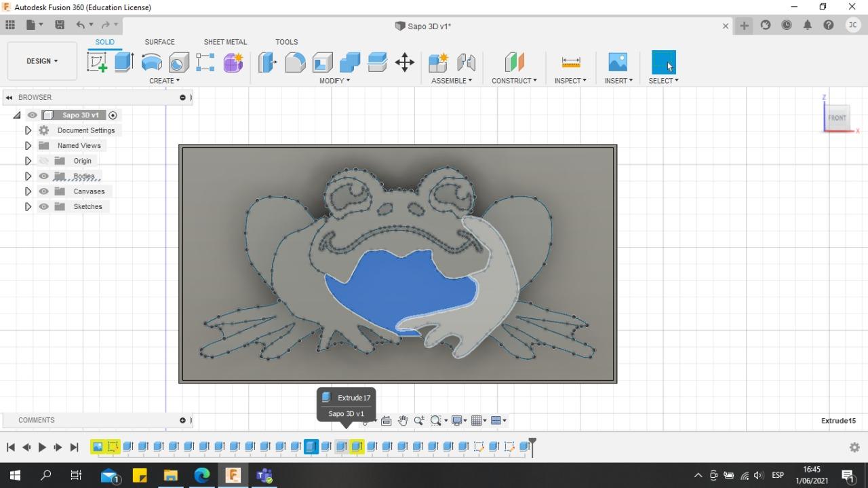Select the Create Sketch tool
Screen dimensions: 868x488
tap(97, 62)
